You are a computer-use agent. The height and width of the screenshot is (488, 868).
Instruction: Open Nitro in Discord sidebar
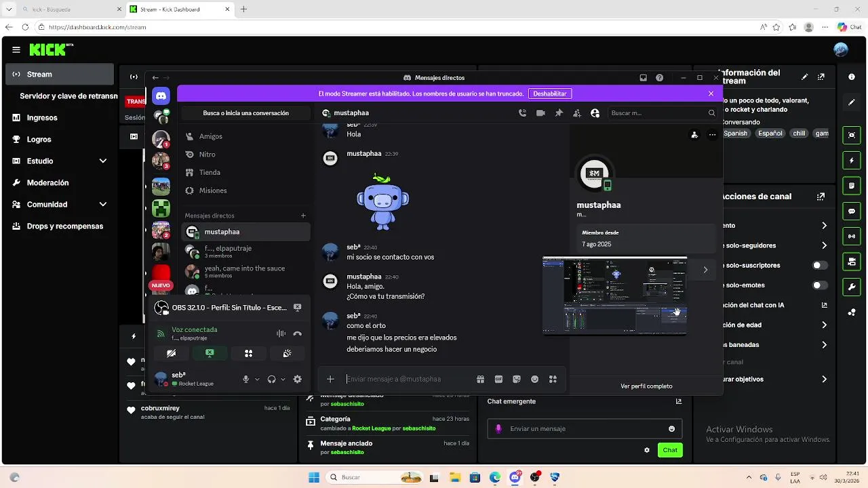pyautogui.click(x=246, y=155)
